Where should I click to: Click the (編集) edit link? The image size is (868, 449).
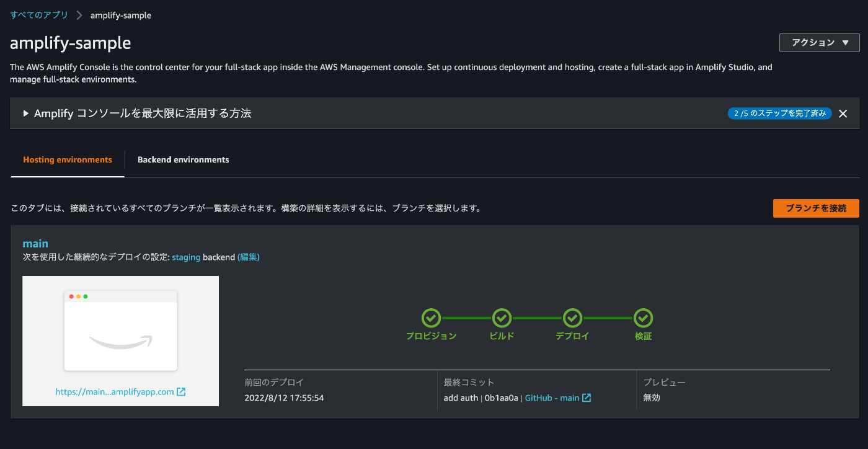click(249, 257)
